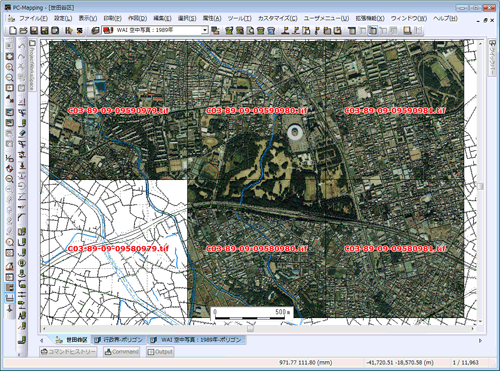Click the Open folder toolbar icon
Screen dimensions: 500x371
click(x=23, y=31)
